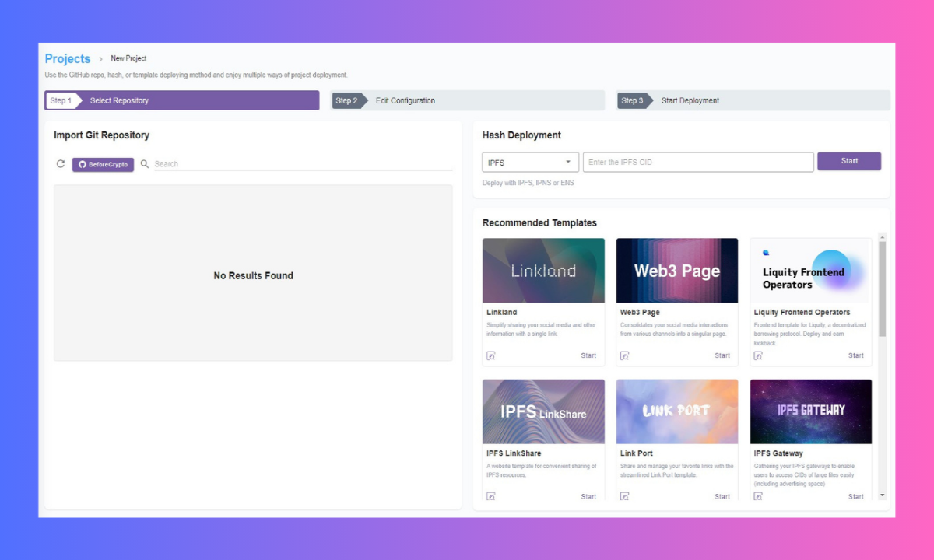Open the Link Port preview icon
Viewport: 934px width, 560px height.
click(x=625, y=496)
